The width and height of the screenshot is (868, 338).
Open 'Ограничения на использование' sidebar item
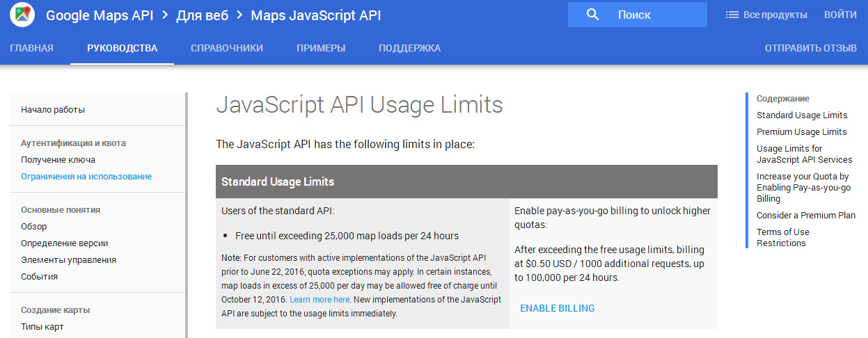click(86, 176)
